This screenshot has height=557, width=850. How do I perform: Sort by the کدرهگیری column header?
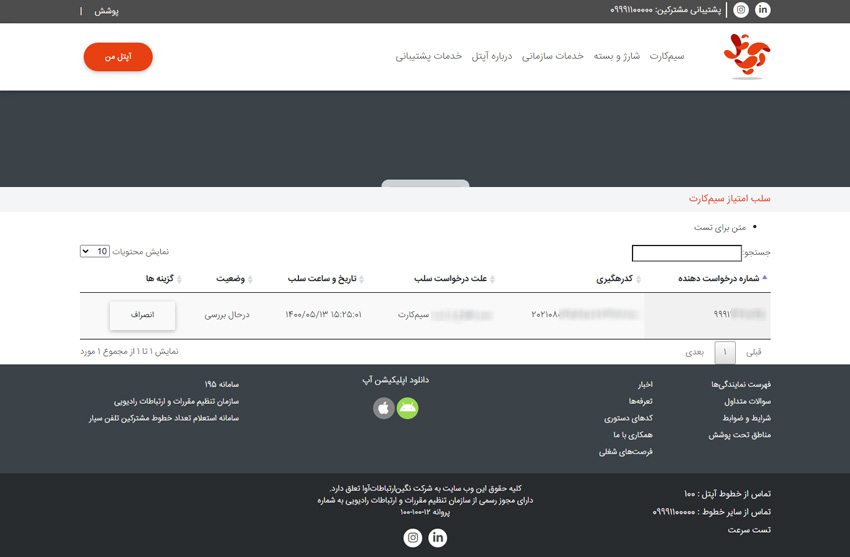click(x=619, y=278)
